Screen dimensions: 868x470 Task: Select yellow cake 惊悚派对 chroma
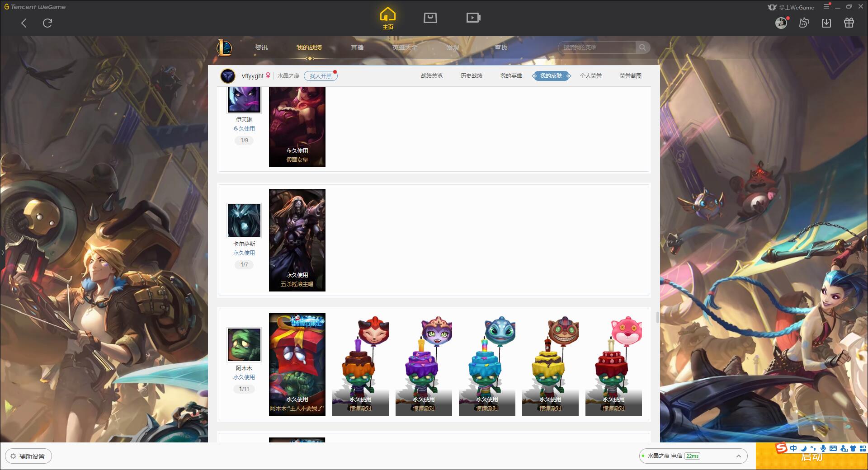pos(550,364)
